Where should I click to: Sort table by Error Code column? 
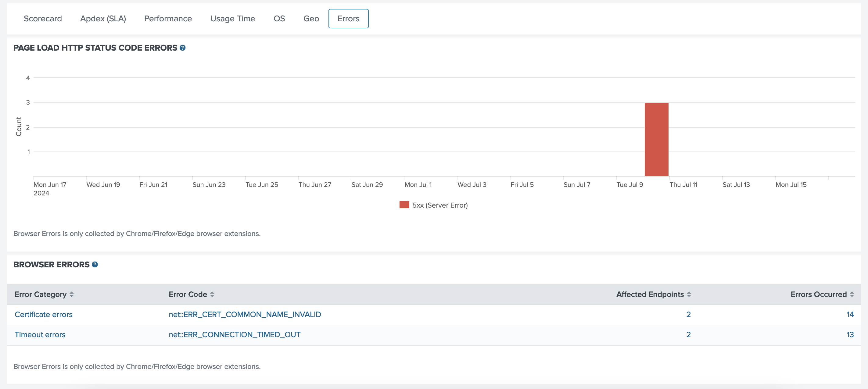[212, 294]
